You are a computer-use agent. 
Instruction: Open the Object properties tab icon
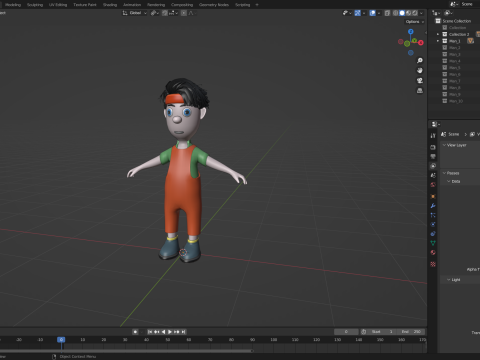tap(433, 196)
